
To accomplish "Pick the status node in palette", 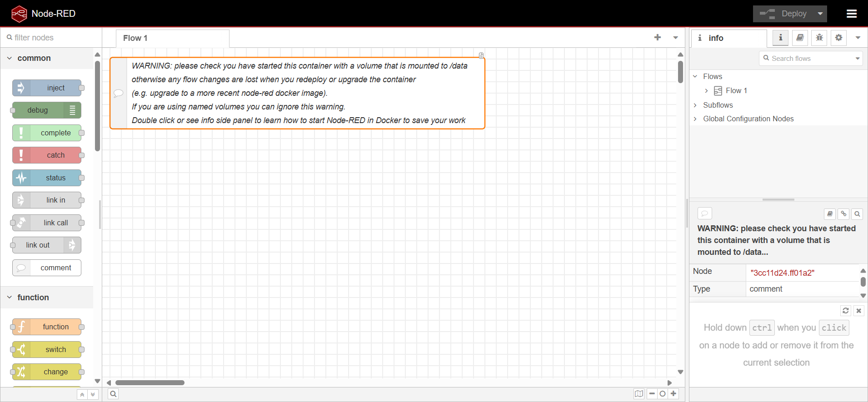I will [x=47, y=178].
